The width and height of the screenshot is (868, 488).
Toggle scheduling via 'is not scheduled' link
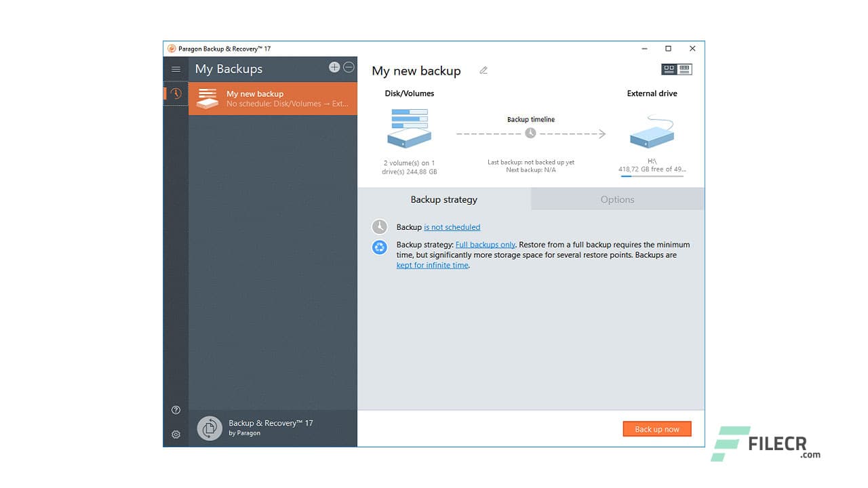pos(452,227)
